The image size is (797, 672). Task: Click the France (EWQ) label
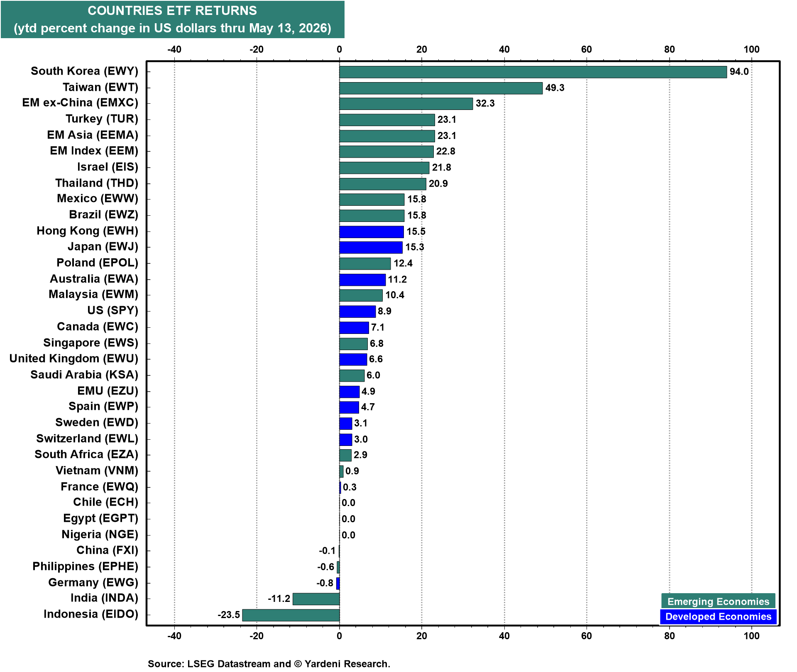100,487
